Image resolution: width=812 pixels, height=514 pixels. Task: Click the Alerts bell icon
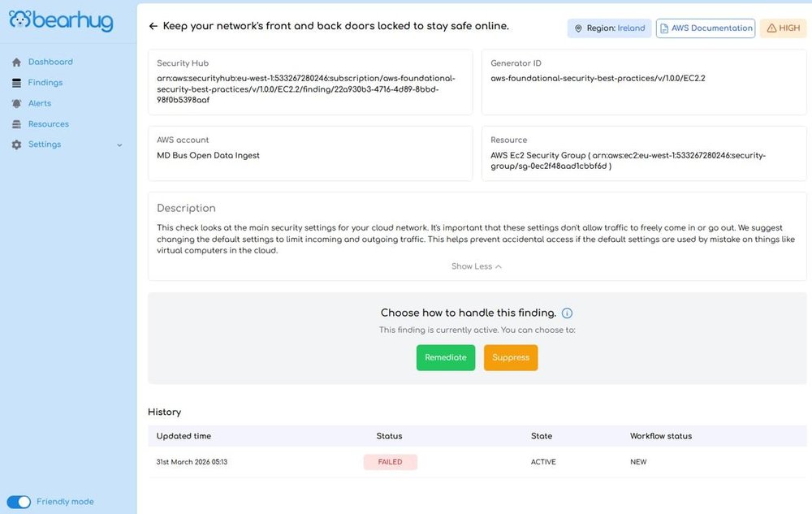(x=16, y=103)
